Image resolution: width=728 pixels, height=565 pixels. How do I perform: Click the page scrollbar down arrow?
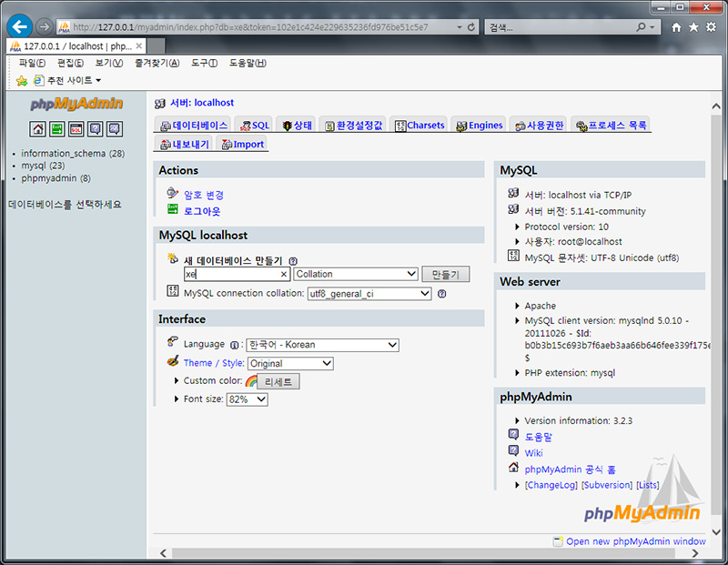(x=716, y=532)
